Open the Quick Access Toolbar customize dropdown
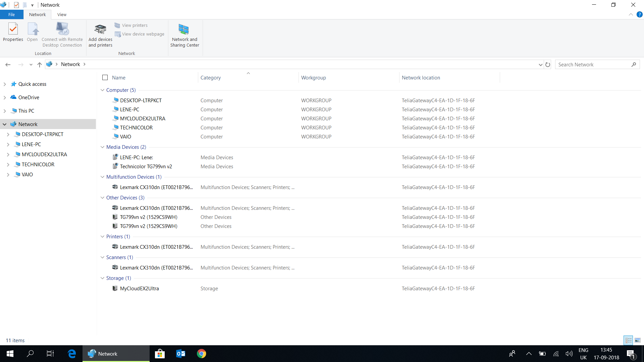The height and width of the screenshot is (362, 644). point(32,5)
